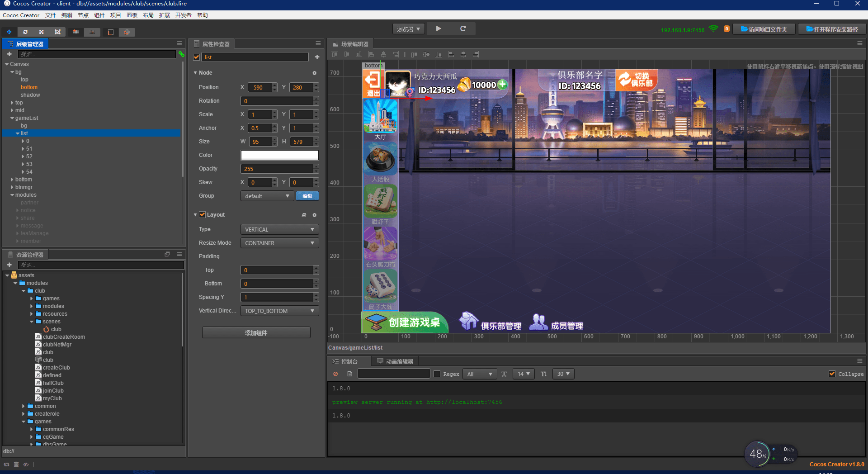
Task: Open the Layout component help book icon
Action: pos(304,215)
